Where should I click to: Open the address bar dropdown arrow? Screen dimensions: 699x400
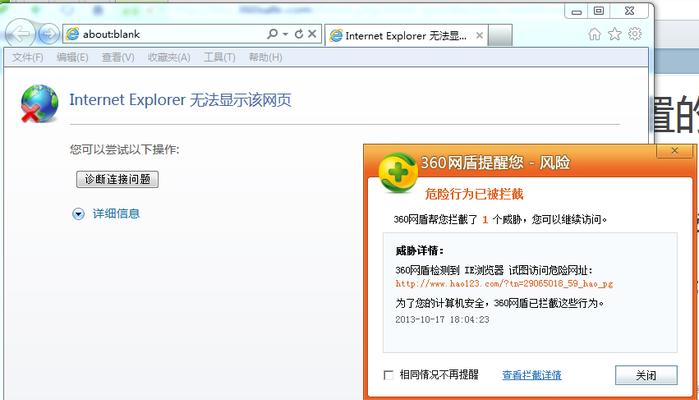[285, 34]
